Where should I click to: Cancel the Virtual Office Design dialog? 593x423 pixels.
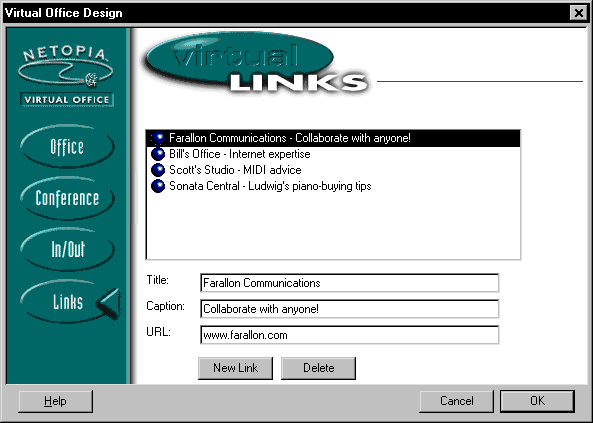(x=456, y=401)
